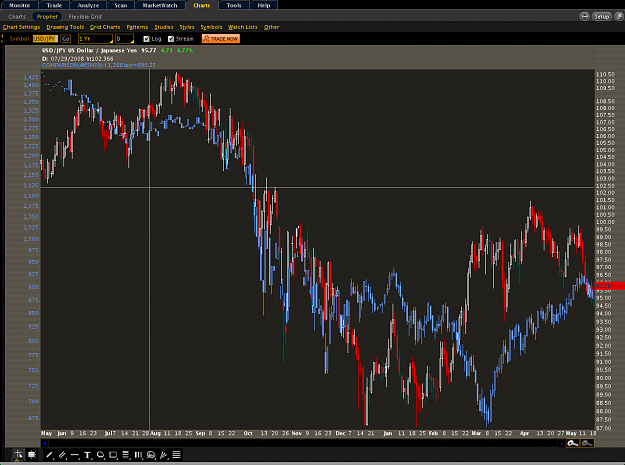Select the fan lines tool
Screen dimensions: 625x465
coord(164,455)
